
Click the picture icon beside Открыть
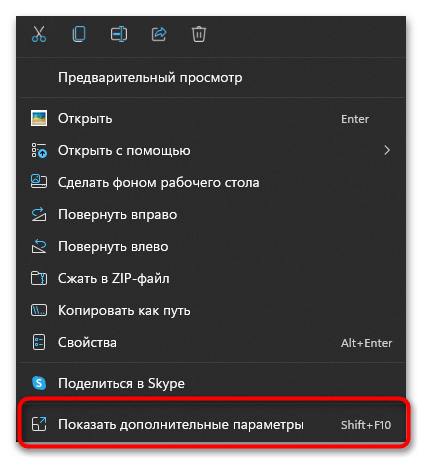pos(39,118)
